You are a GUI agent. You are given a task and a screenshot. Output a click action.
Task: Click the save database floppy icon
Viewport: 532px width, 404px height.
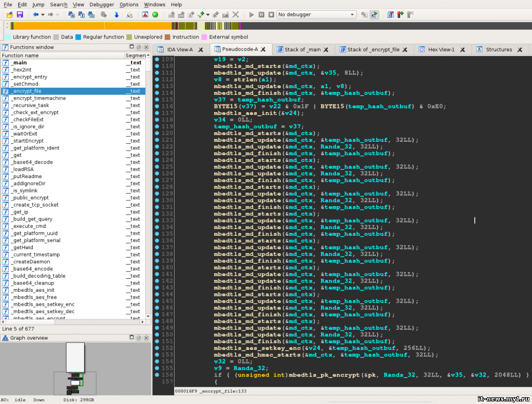pyautogui.click(x=20, y=15)
